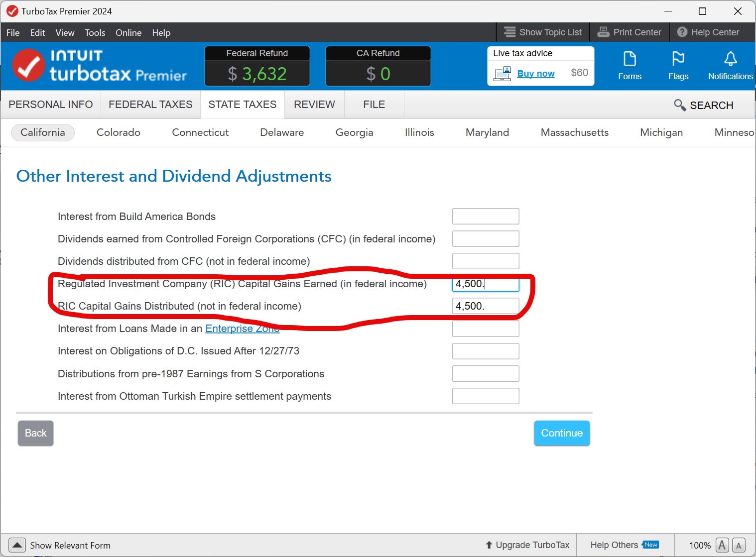Select the California state tab
Screen dimensions: 756x557
coord(43,132)
